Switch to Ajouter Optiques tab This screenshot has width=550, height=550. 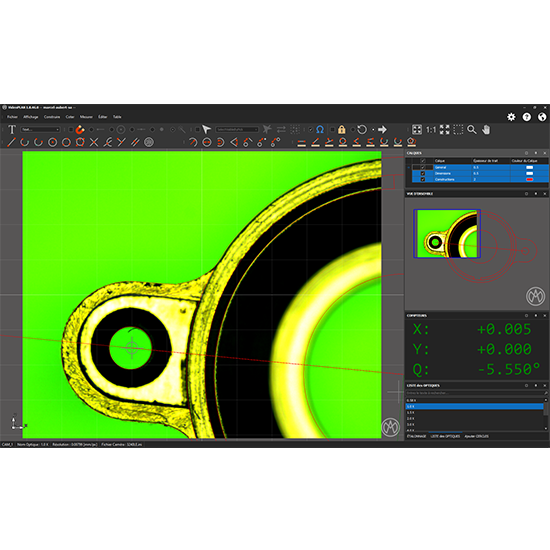(x=476, y=436)
